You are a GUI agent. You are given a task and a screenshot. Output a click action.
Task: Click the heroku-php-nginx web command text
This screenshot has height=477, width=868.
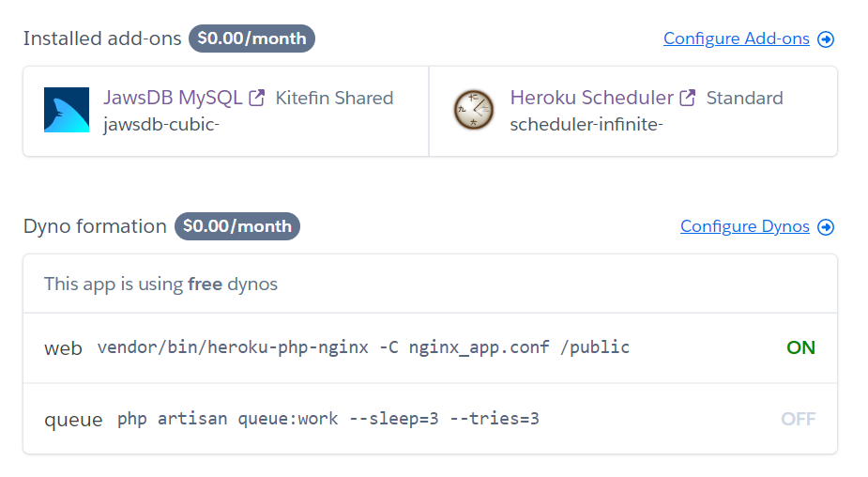click(363, 347)
